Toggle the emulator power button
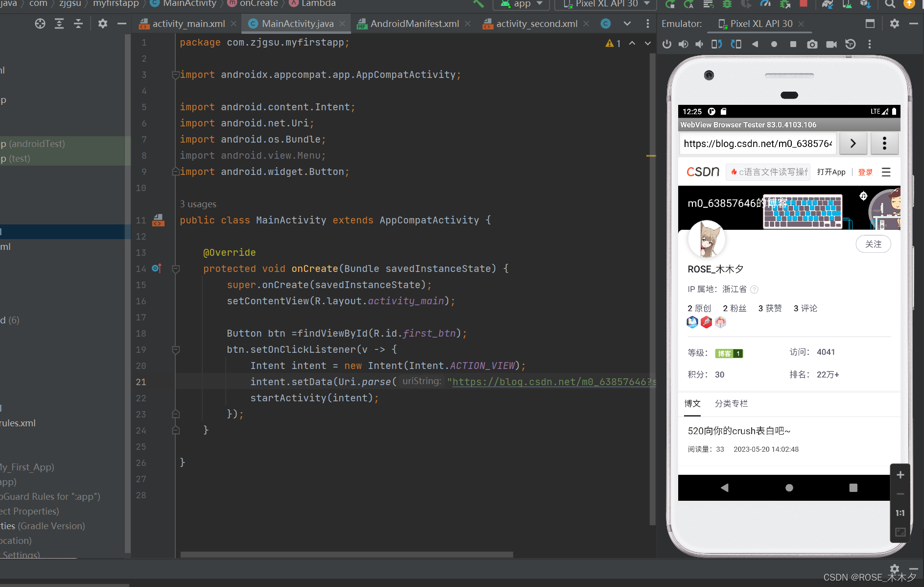The image size is (924, 587). pyautogui.click(x=667, y=44)
